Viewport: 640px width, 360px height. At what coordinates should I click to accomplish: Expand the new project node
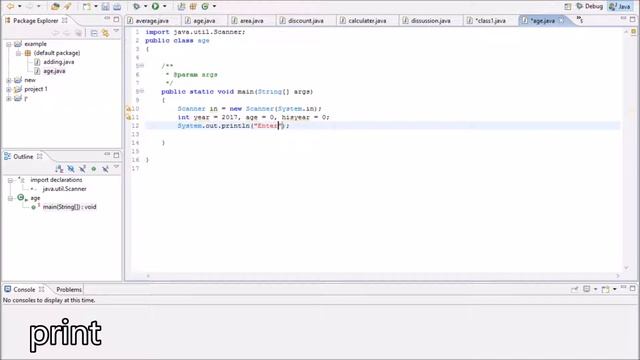(x=9, y=80)
